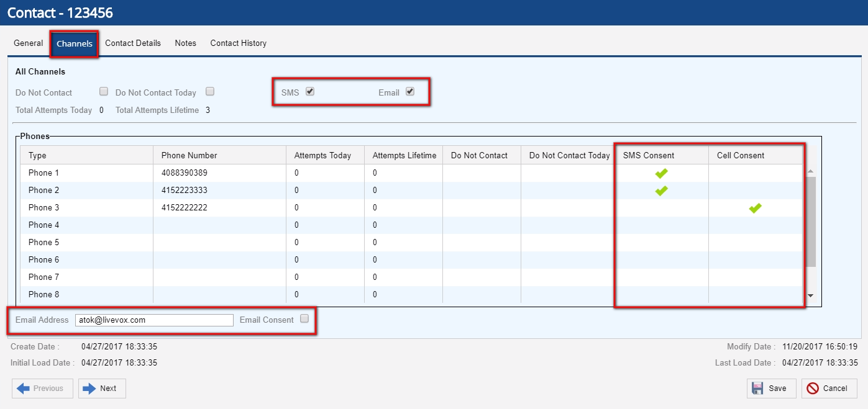
Task: Click the Type column header
Action: click(86, 155)
